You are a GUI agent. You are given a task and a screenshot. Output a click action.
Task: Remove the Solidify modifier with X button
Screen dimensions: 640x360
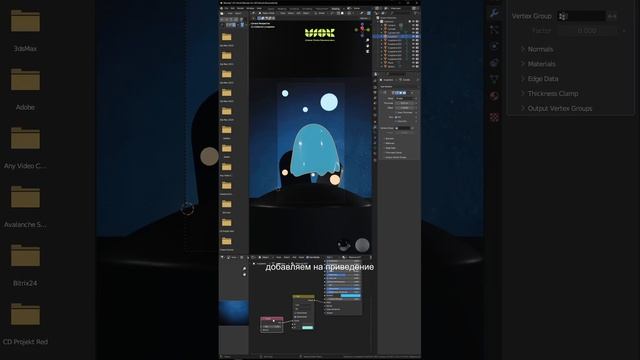412,93
